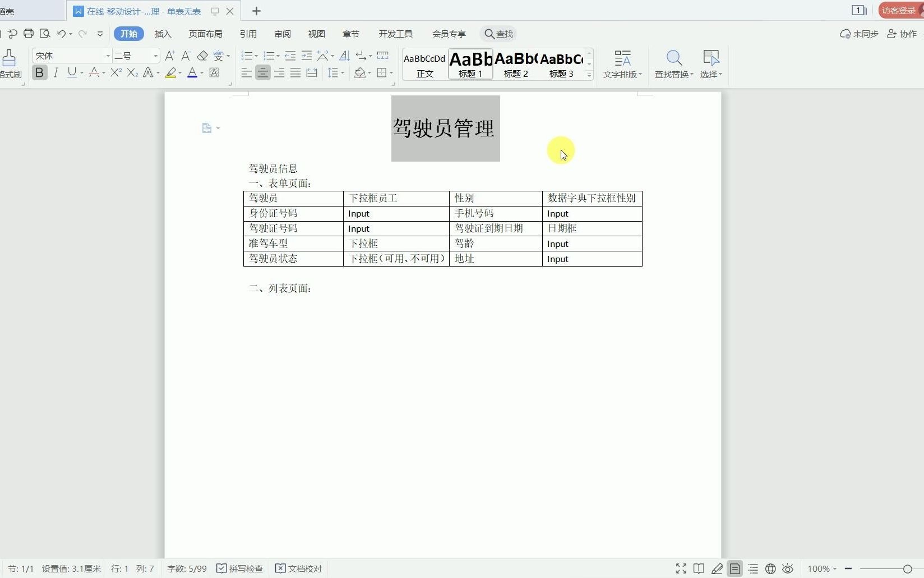This screenshot has height=578, width=924.
Task: Open the font size dropdown 二号
Action: pyautogui.click(x=156, y=56)
